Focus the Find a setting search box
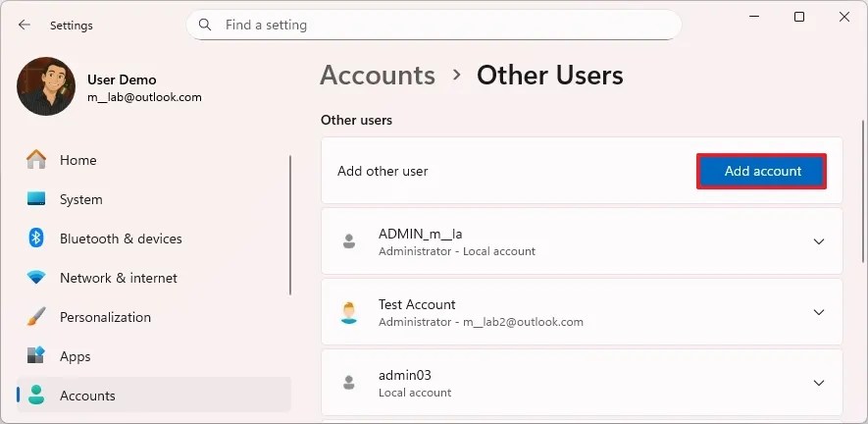Image resolution: width=868 pixels, height=424 pixels. [434, 25]
